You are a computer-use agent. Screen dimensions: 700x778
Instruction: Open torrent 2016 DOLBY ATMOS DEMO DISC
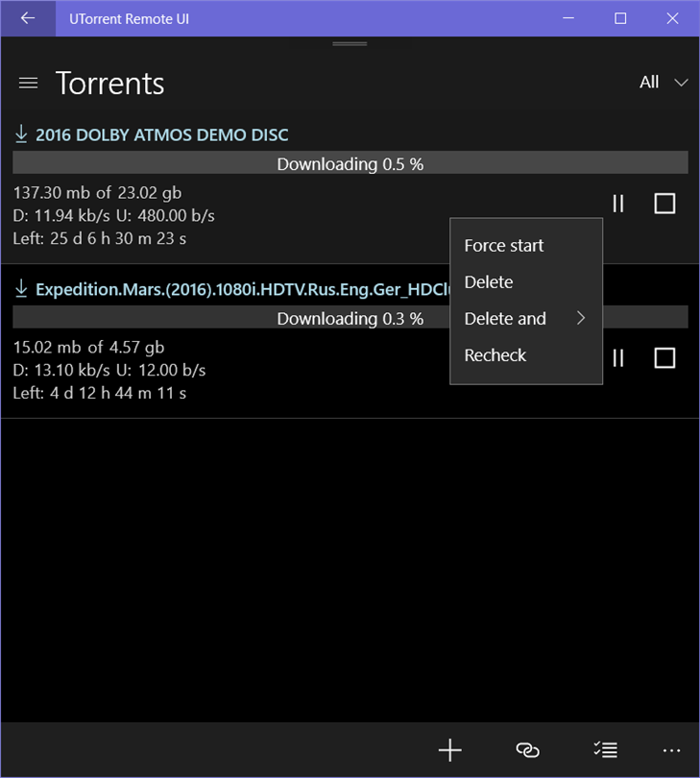coord(161,135)
